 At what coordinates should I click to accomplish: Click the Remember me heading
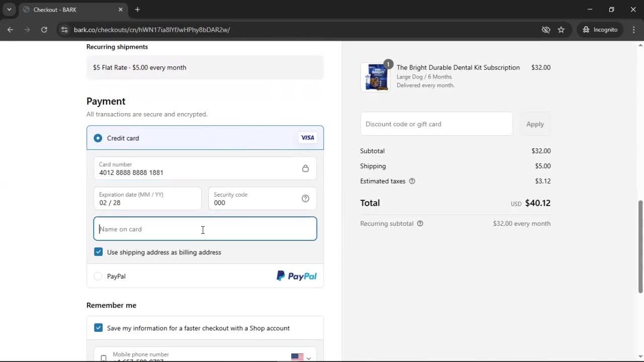pyautogui.click(x=111, y=305)
